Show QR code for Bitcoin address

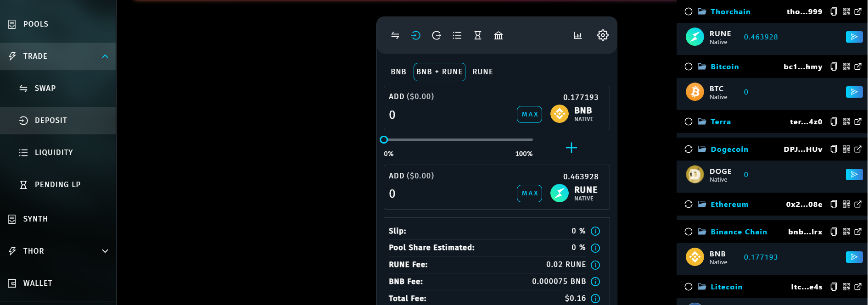click(x=846, y=67)
